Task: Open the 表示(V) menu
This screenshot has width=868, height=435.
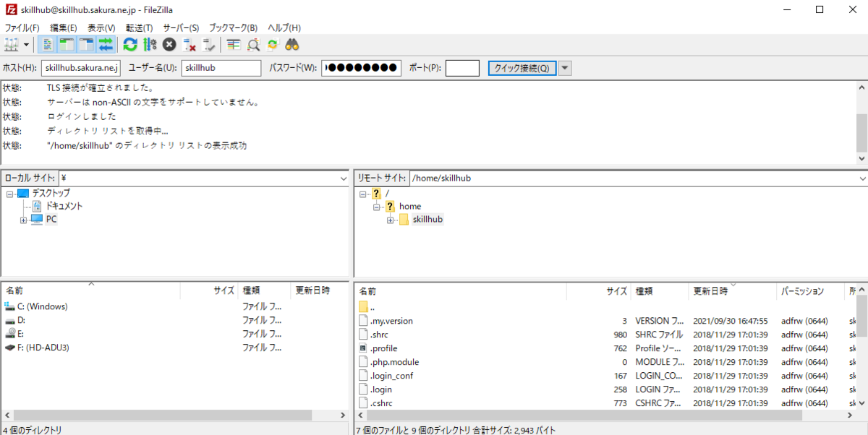Action: point(101,27)
